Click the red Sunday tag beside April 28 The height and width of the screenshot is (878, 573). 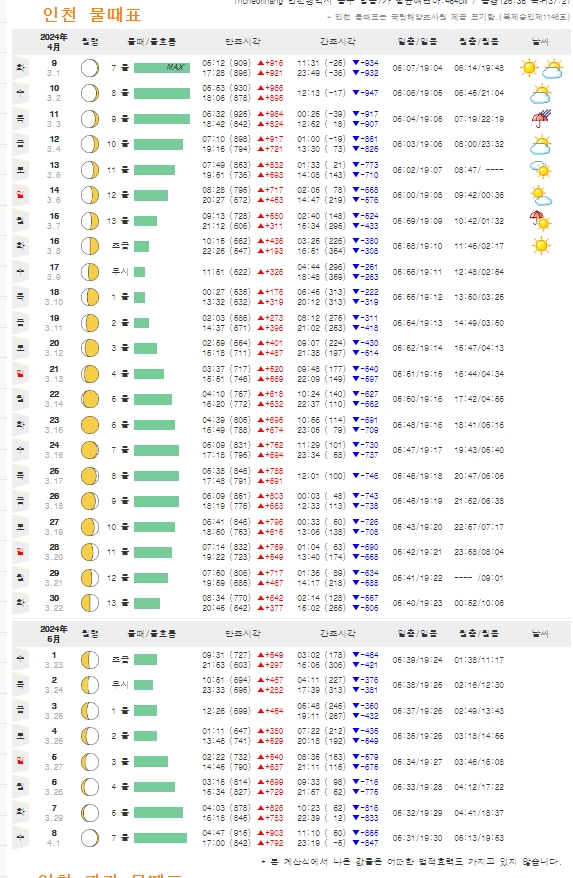click(x=20, y=552)
